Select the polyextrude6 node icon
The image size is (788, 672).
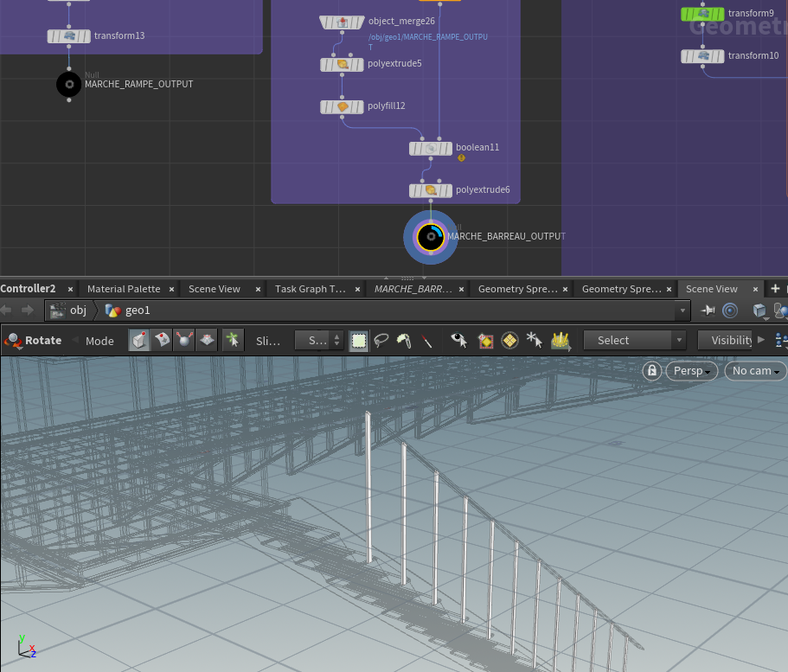click(430, 190)
